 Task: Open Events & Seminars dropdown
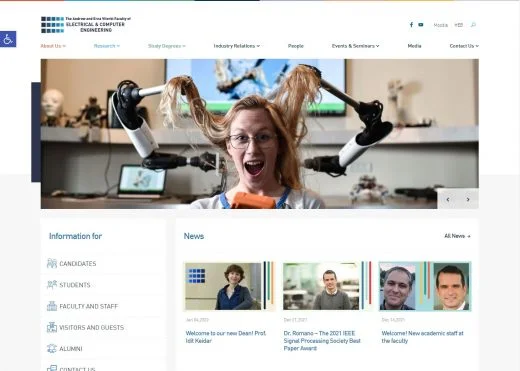click(x=355, y=46)
